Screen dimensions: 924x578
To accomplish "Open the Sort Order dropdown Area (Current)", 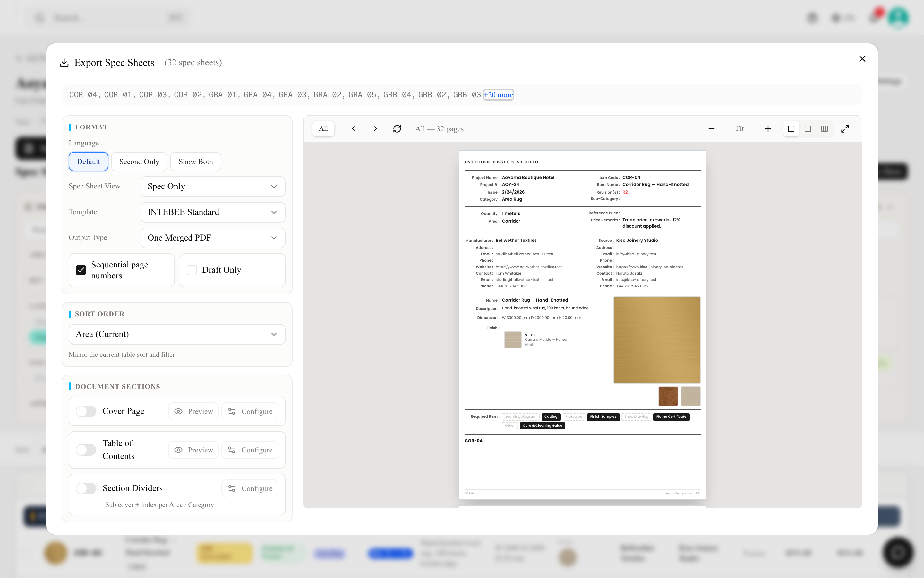I will pos(177,334).
